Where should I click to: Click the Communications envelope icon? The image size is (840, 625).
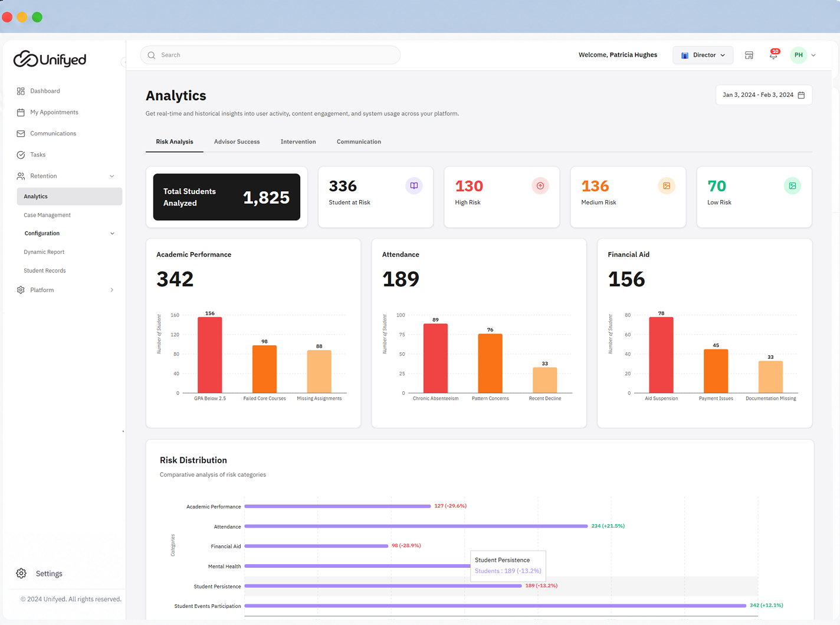click(x=21, y=133)
